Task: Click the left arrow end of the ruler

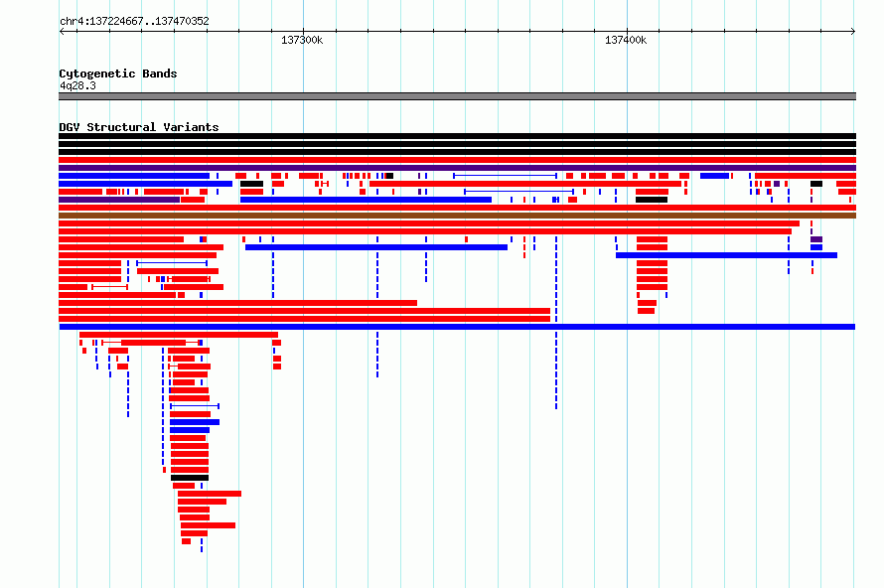Action: click(62, 32)
